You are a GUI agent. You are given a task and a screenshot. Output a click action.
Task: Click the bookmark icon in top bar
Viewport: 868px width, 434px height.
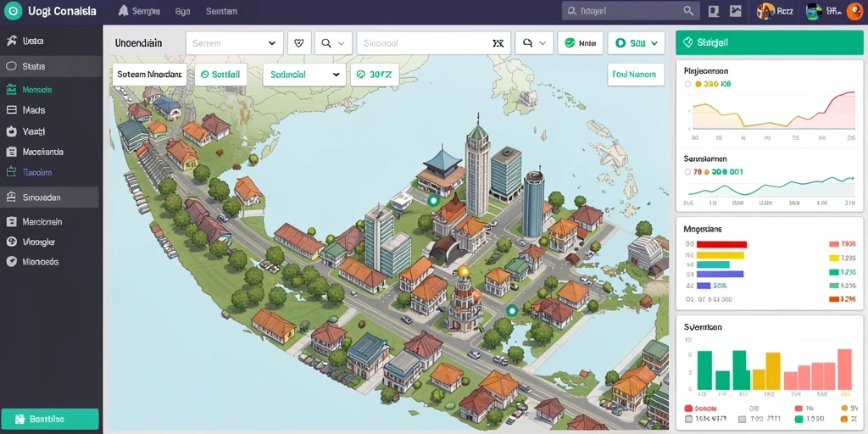click(x=713, y=11)
